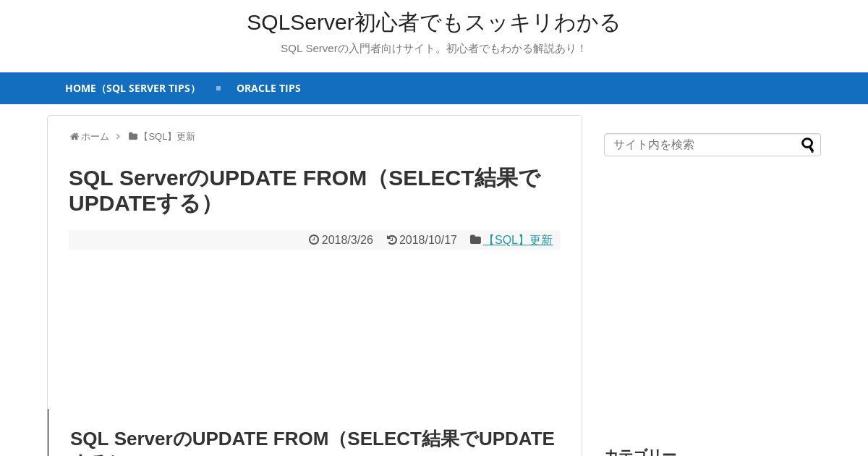Click the updated date 2018/10/17
The height and width of the screenshot is (456, 868).
click(x=428, y=240)
